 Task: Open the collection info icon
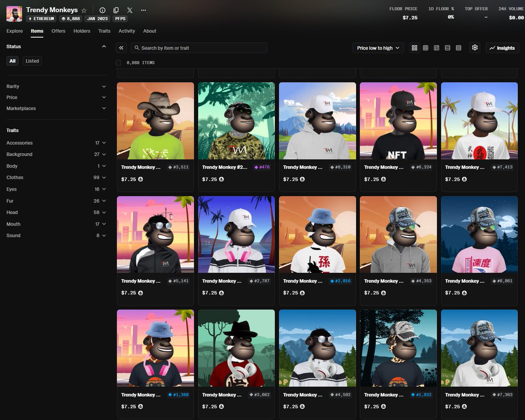102,10
